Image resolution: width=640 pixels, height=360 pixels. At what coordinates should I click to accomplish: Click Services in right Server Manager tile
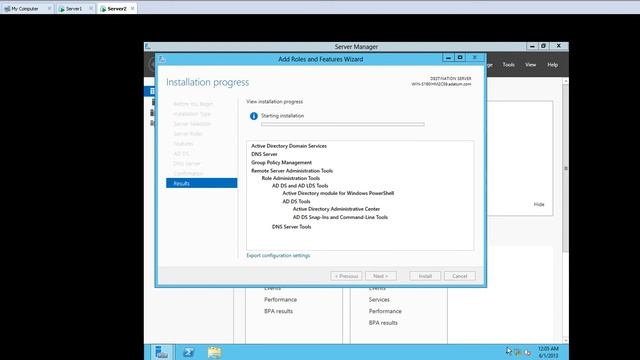[x=379, y=300]
